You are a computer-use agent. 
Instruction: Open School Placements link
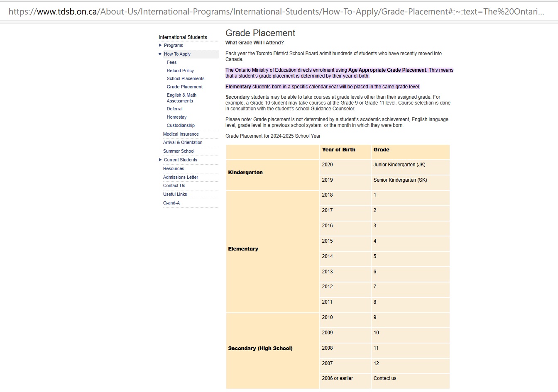tap(186, 78)
